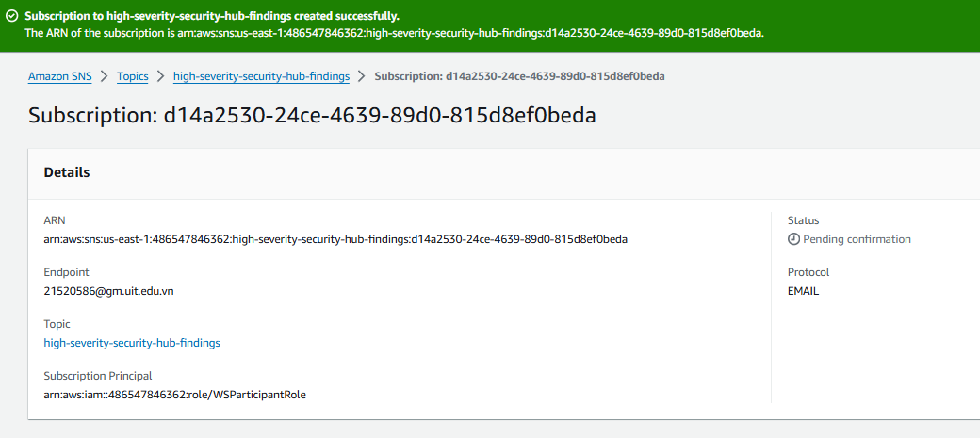This screenshot has width=980, height=438.
Task: Click the success checkmark icon in green banner
Action: click(x=10, y=16)
